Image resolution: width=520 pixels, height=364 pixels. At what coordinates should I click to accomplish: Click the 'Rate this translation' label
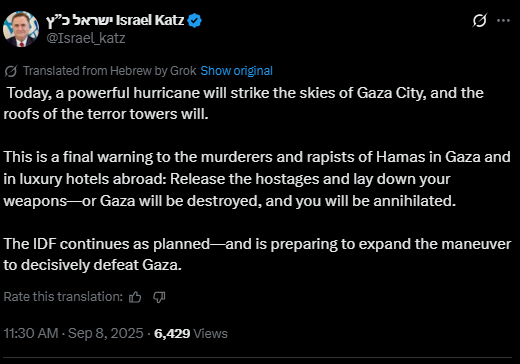click(x=63, y=297)
